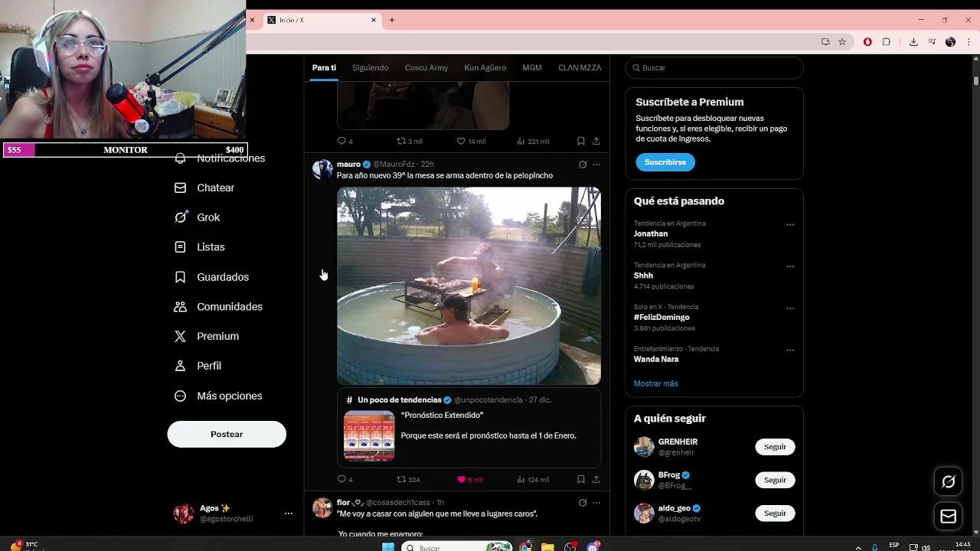Viewport: 980px width, 551px height.
Task: Follow BFrog with Seguir button
Action: pyautogui.click(x=775, y=480)
